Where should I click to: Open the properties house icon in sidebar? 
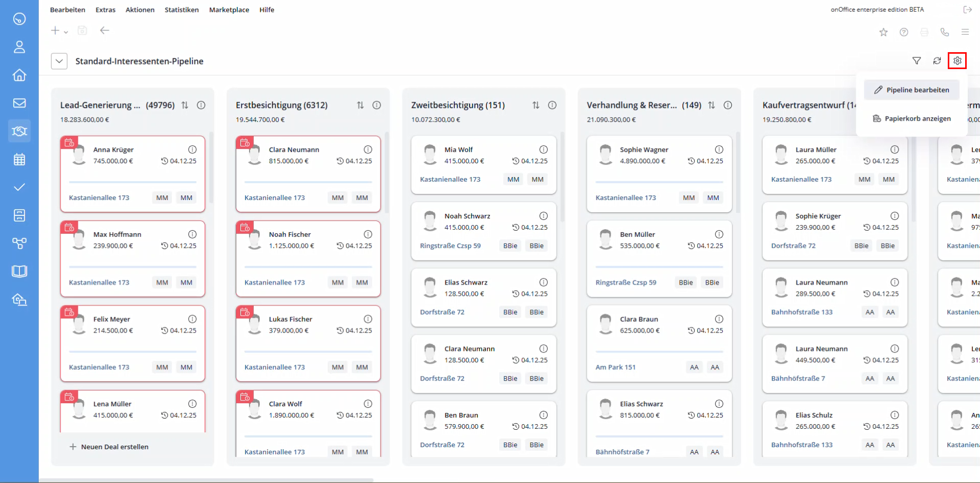(x=19, y=75)
